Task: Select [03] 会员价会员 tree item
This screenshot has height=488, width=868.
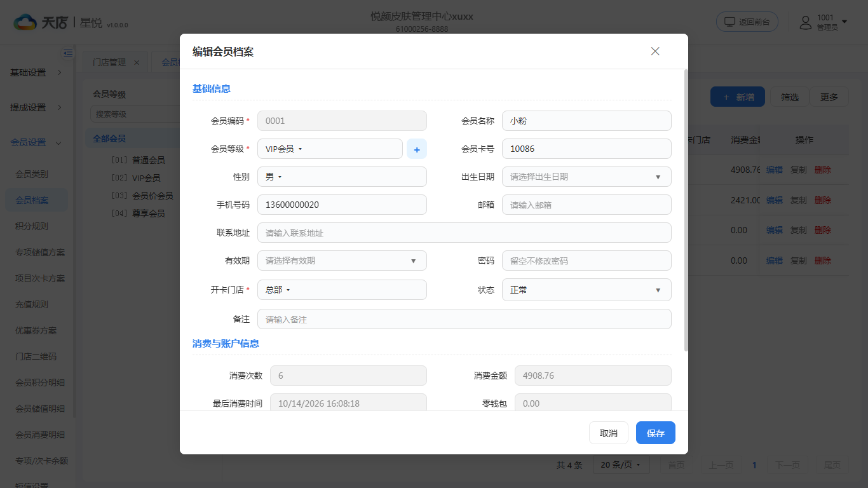Action: tap(142, 196)
